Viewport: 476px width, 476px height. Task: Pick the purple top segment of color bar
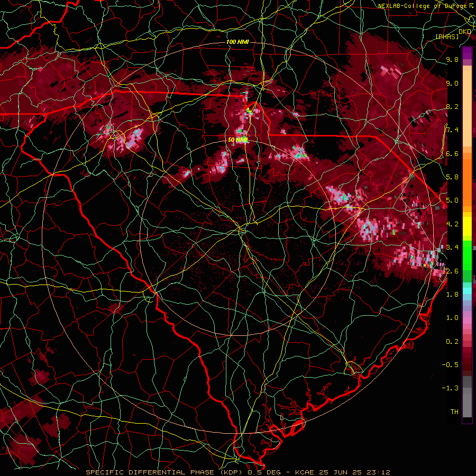[x=467, y=53]
